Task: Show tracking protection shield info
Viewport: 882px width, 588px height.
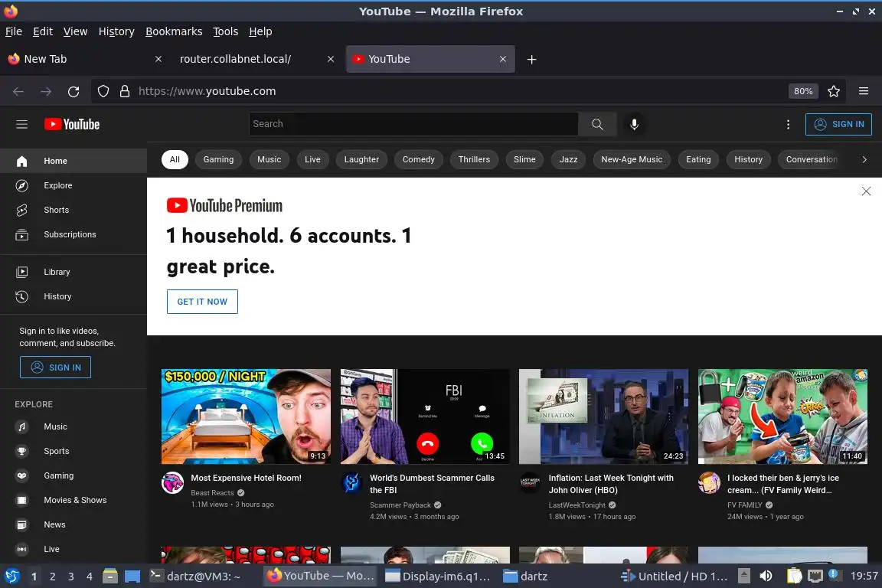Action: (103, 91)
